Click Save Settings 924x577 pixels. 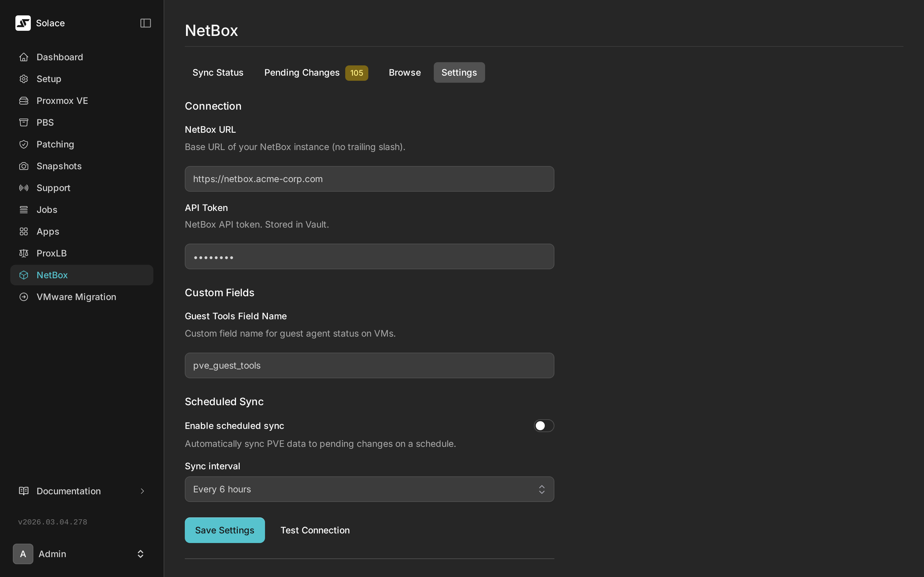tap(225, 530)
